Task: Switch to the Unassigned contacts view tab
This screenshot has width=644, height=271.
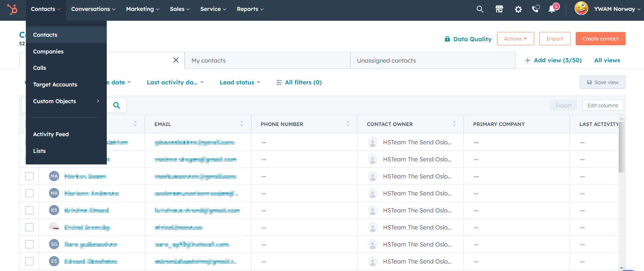Action: point(433,60)
